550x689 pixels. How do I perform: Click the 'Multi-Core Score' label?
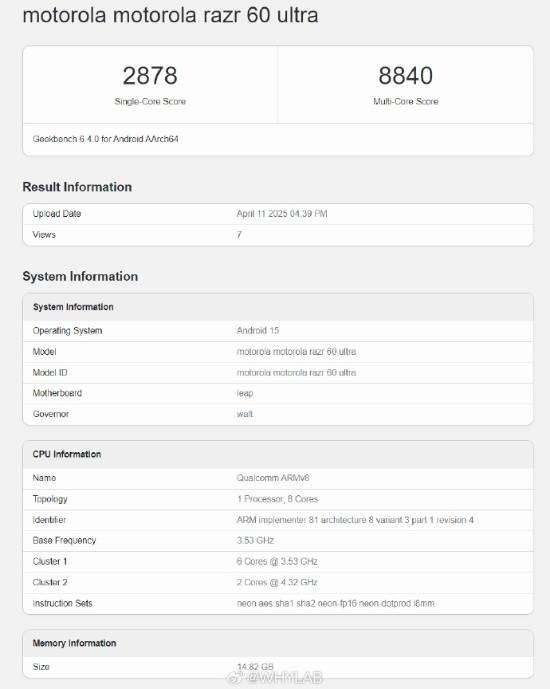click(x=405, y=102)
